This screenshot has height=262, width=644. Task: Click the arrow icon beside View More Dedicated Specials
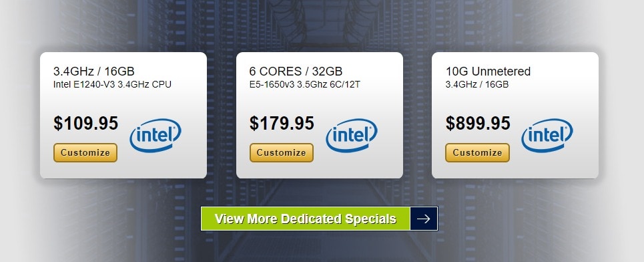click(x=424, y=219)
